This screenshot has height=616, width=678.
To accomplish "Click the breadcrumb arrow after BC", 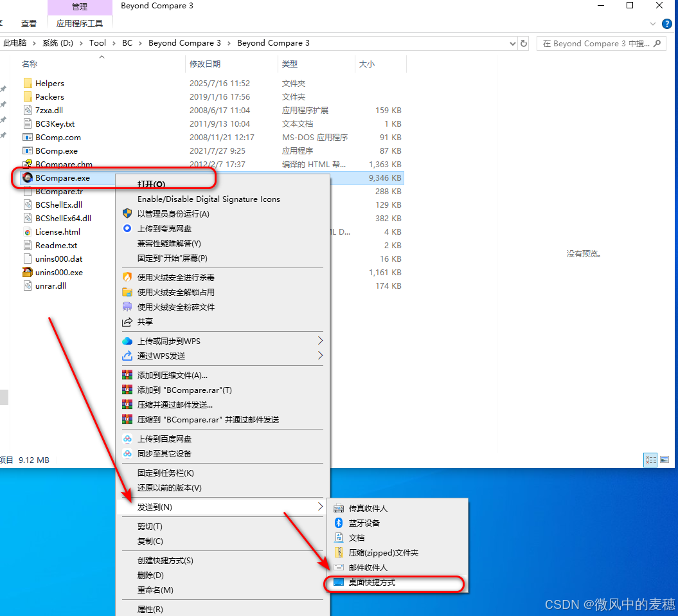I will pyautogui.click(x=140, y=43).
